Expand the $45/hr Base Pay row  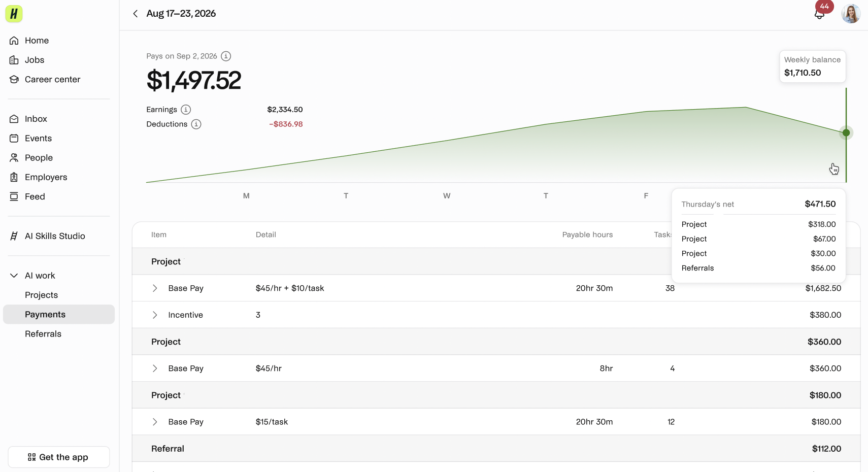[155, 368]
